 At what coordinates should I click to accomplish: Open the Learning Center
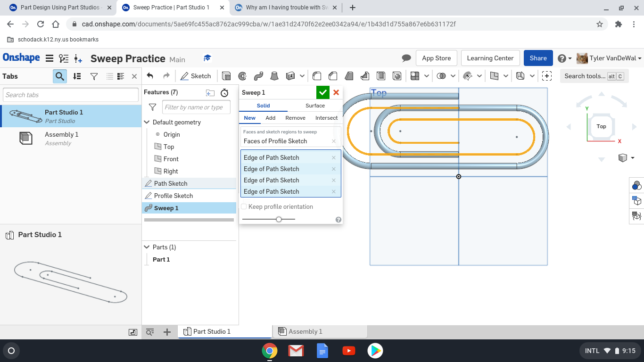tap(490, 58)
